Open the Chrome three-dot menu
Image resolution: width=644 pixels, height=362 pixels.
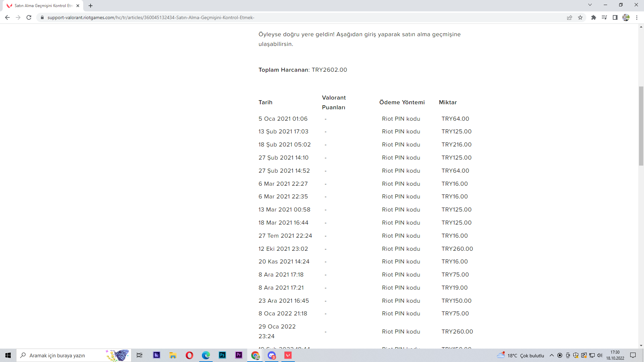coord(637,17)
